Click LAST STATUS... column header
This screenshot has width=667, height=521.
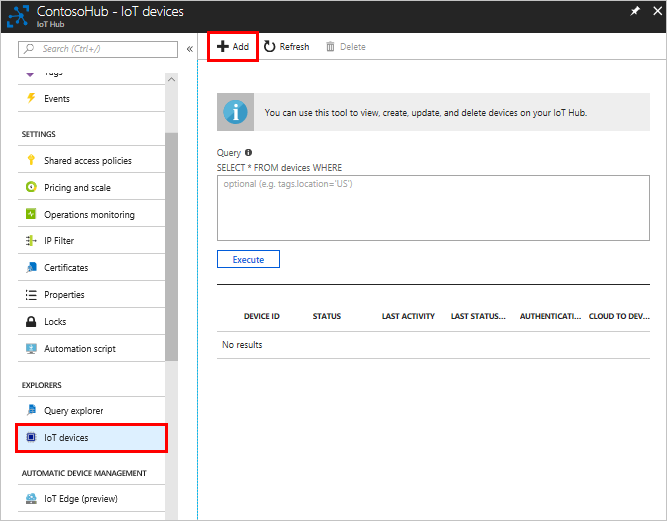[478, 316]
